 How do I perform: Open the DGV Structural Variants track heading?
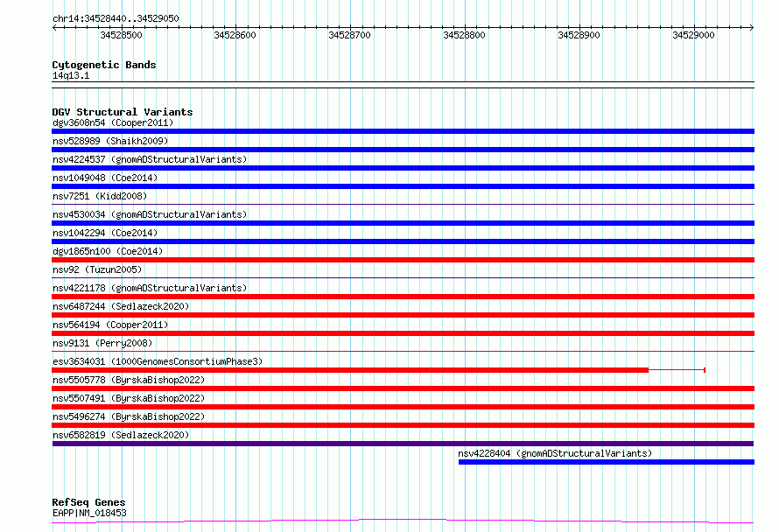click(123, 112)
